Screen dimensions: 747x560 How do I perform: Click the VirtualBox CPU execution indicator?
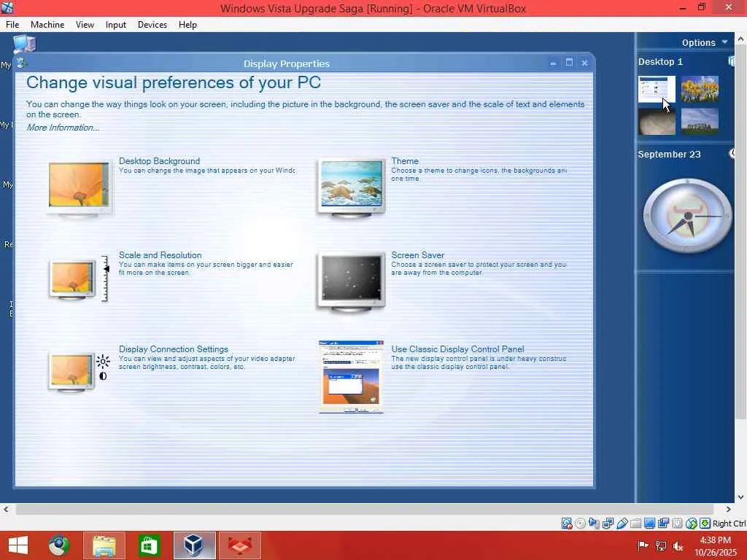tap(677, 524)
